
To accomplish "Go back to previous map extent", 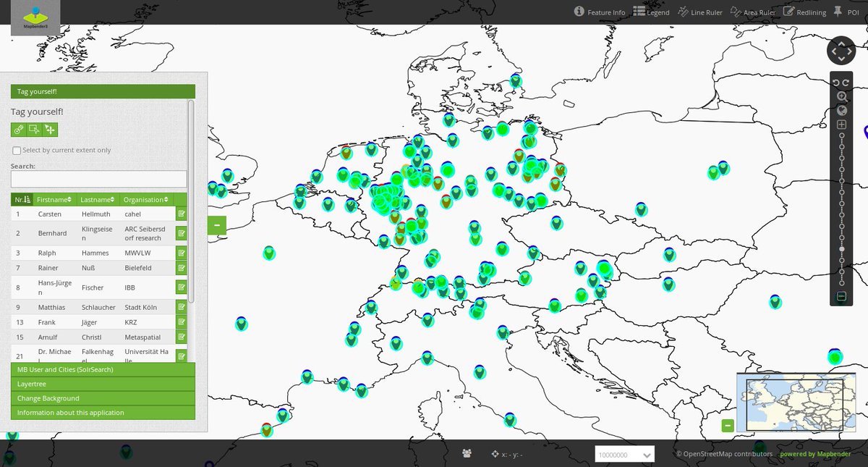I will [836, 83].
